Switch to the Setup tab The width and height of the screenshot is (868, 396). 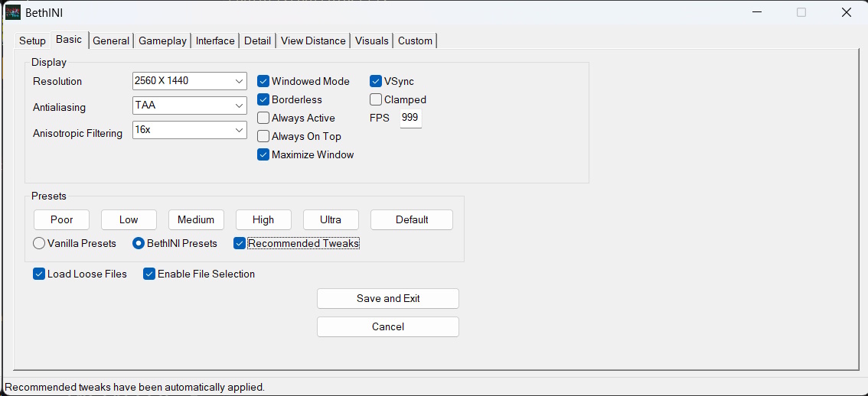32,41
